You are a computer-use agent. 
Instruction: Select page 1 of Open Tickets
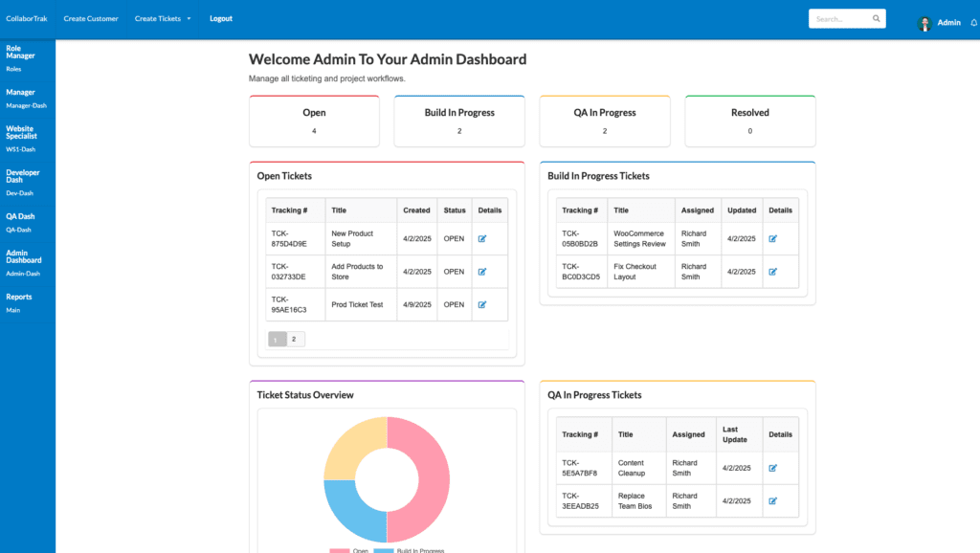coord(278,339)
